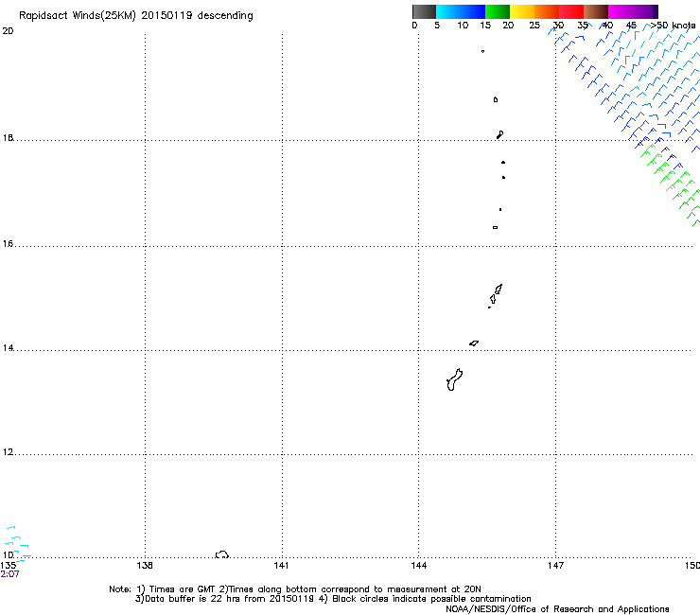This screenshot has height=615, width=700.
Task: Click the 'Note: 1) Times are GMT' line
Action: 295,589
